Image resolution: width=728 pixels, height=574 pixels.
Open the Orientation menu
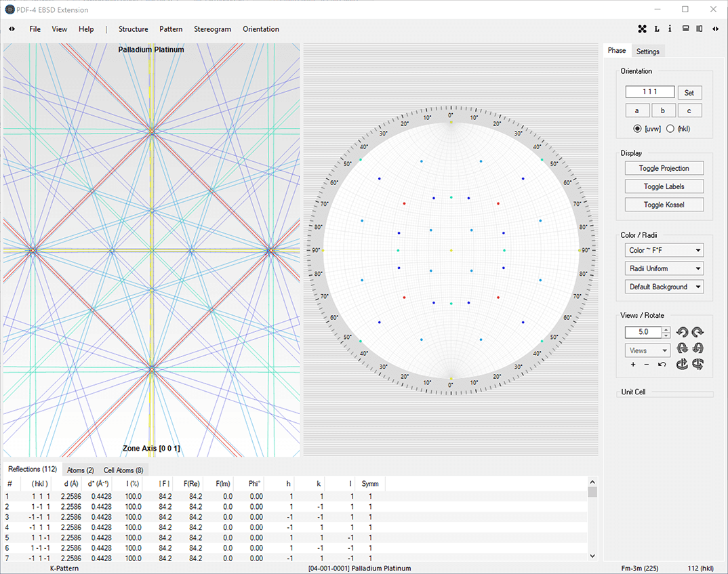tap(261, 28)
